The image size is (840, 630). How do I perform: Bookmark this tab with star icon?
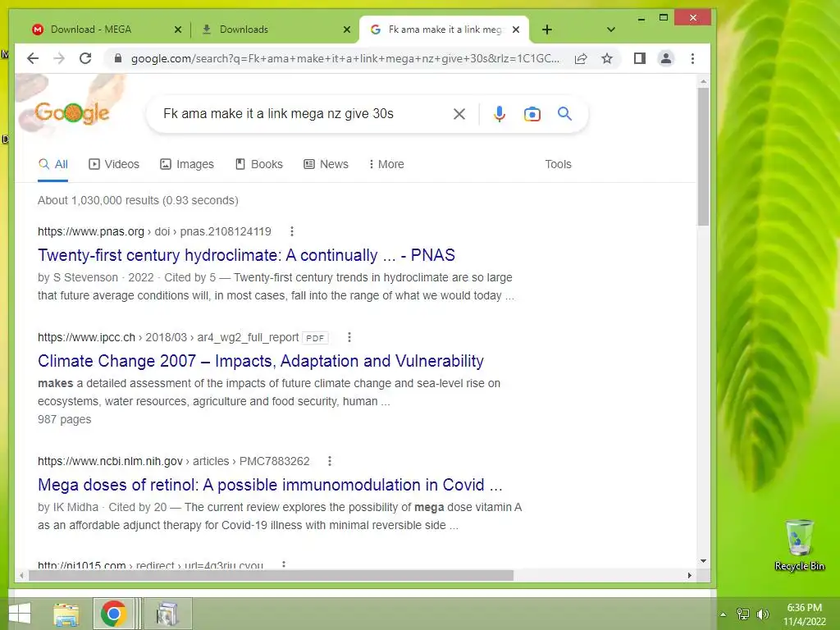(606, 58)
